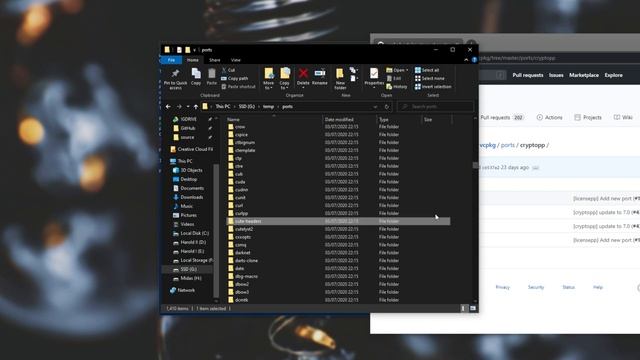Image resolution: width=640 pixels, height=360 pixels.
Task: Click Issues in GitHub header
Action: 556,75
